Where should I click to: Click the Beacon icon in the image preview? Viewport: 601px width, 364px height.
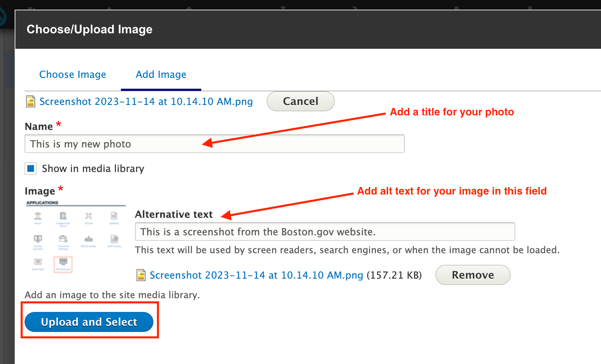point(38,216)
